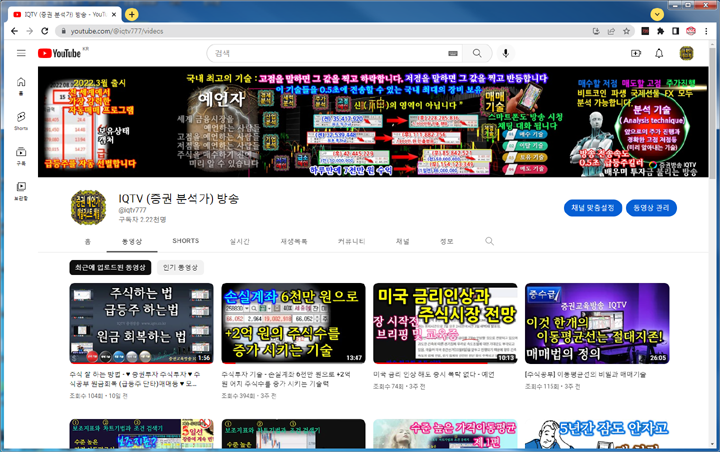This screenshot has width=720, height=452.
Task: Select the 최근에 업로드된 동영상 filter chip
Action: point(110,267)
